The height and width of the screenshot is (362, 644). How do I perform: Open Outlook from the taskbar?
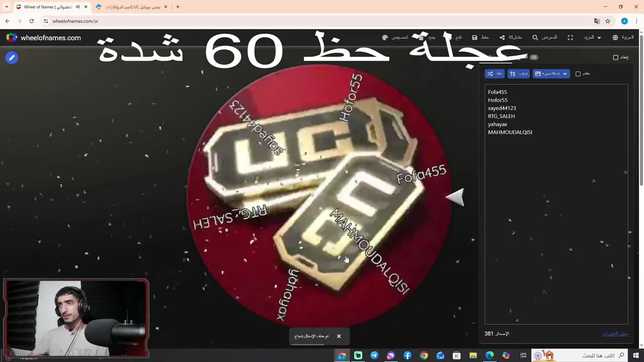point(440,355)
